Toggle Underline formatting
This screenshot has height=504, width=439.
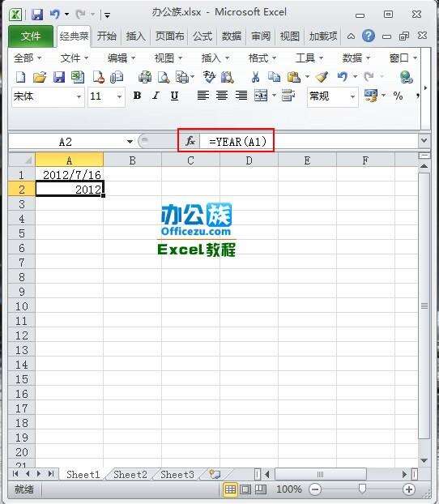pos(174,96)
